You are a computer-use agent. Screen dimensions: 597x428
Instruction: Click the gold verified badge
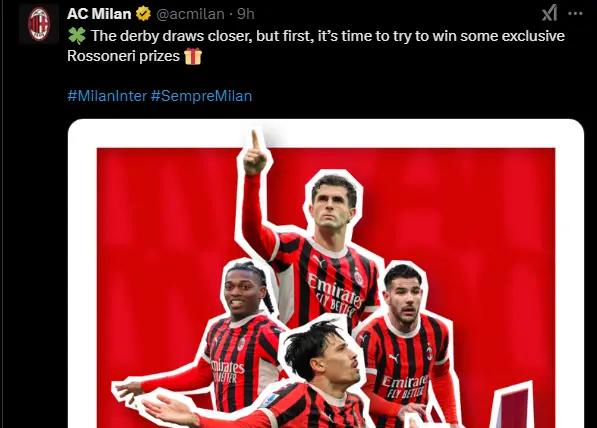pos(144,14)
